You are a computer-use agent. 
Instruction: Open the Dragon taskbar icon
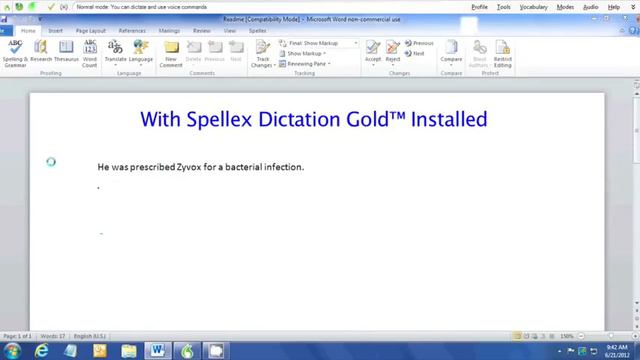(187, 351)
